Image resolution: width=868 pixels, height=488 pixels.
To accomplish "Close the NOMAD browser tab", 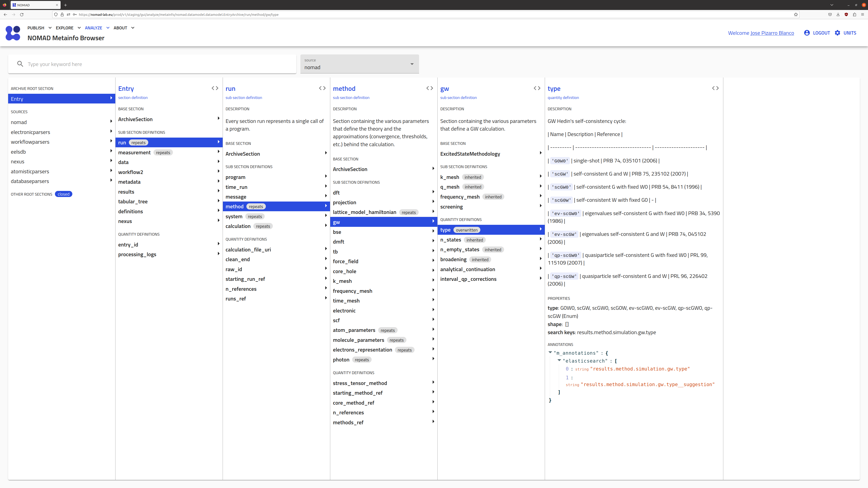I will click(57, 5).
